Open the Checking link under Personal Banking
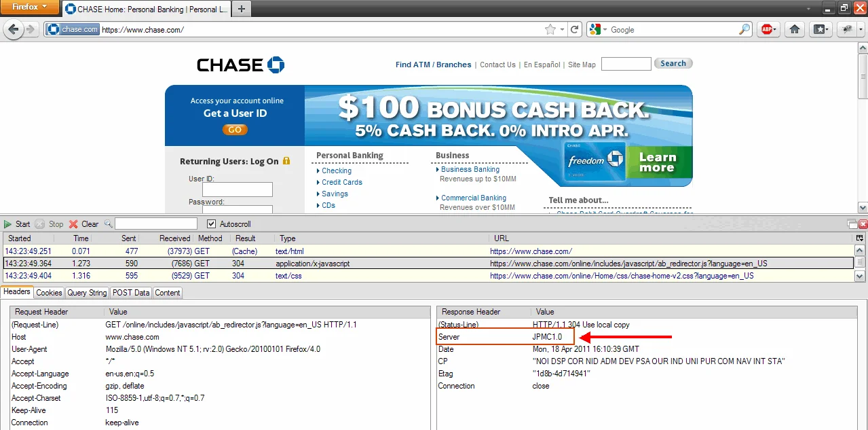868x430 pixels. tap(337, 171)
